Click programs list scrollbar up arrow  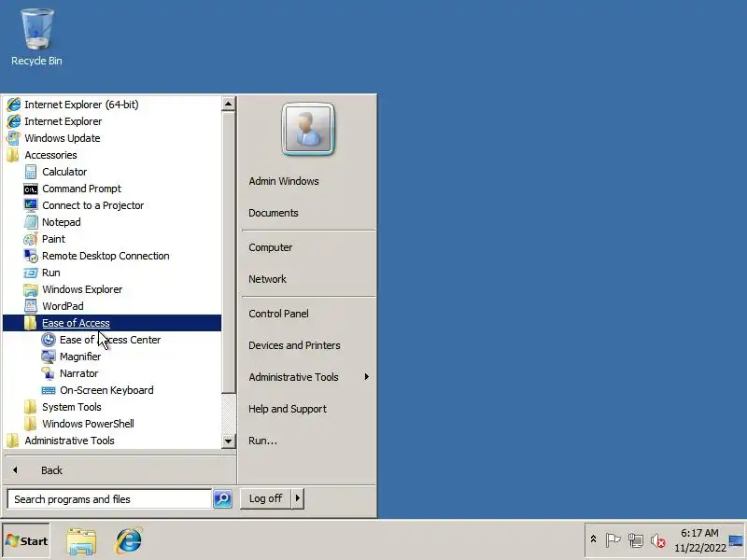(228, 104)
